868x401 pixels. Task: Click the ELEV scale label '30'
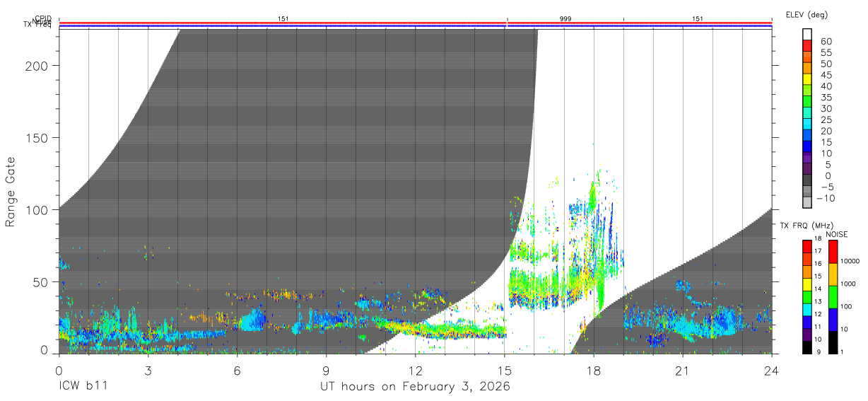coord(826,108)
